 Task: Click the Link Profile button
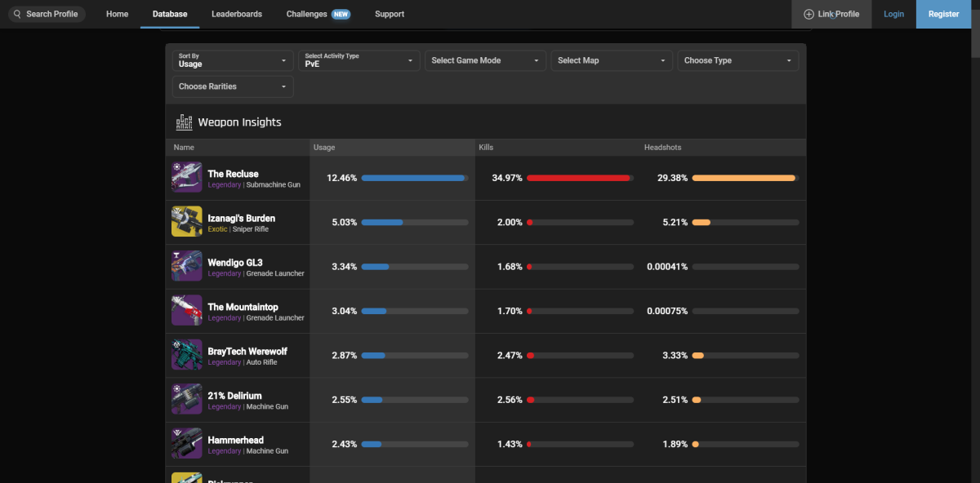[x=831, y=14]
